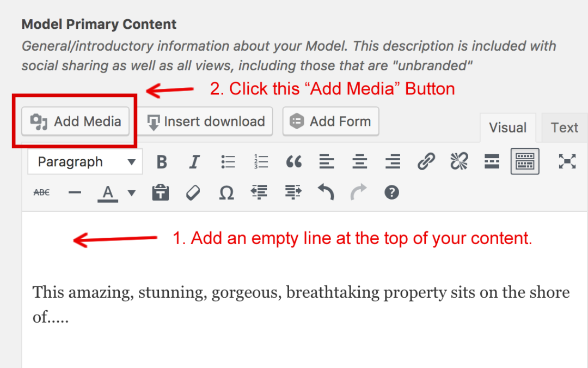Apply strikethrough formatting
The image size is (588, 368).
[x=41, y=192]
